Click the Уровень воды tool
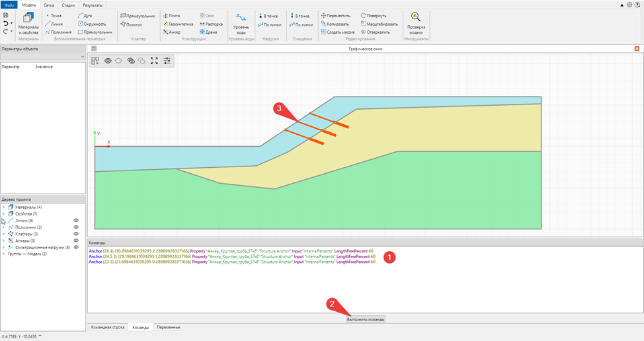Image resolution: width=644 pixels, height=341 pixels. click(x=241, y=22)
